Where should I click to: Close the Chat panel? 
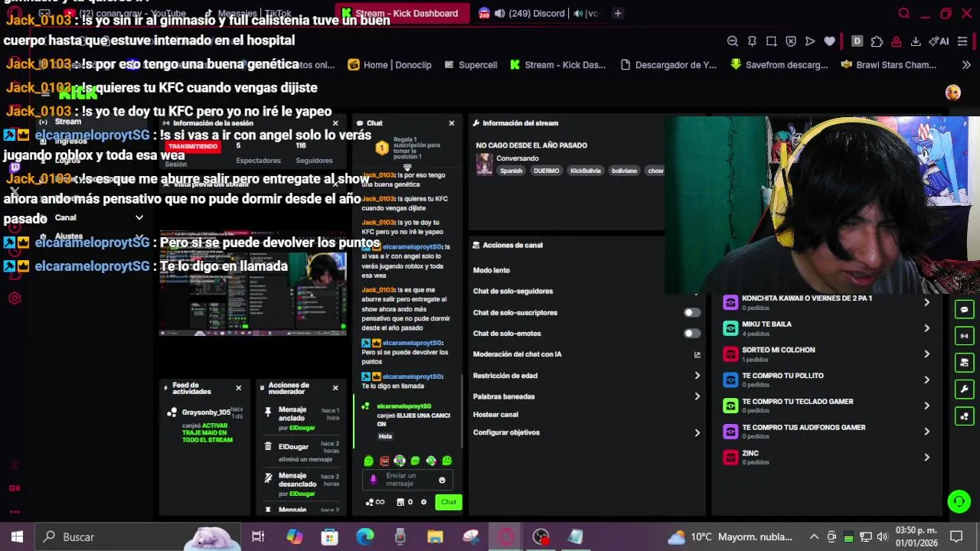click(452, 123)
